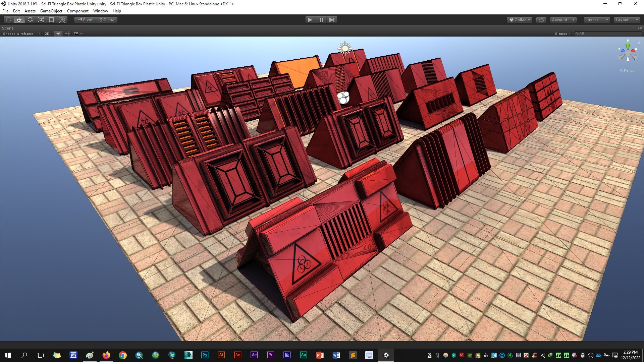Click the scene search field
This screenshot has height=362, width=644.
coord(608,34)
